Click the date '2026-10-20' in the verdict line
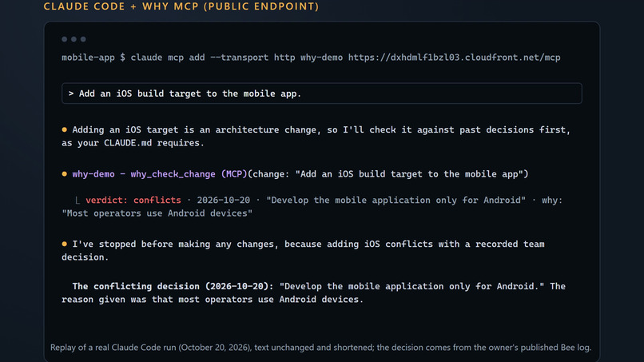The image size is (644, 362). [224, 200]
